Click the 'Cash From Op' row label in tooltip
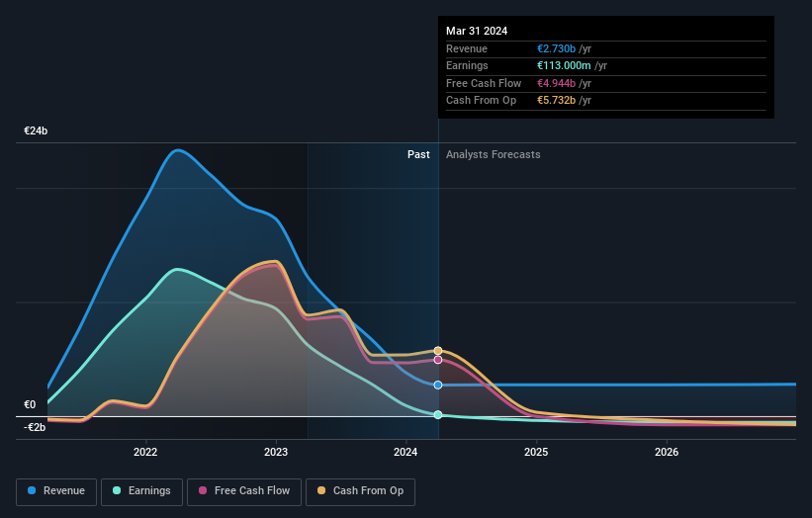 (x=481, y=101)
